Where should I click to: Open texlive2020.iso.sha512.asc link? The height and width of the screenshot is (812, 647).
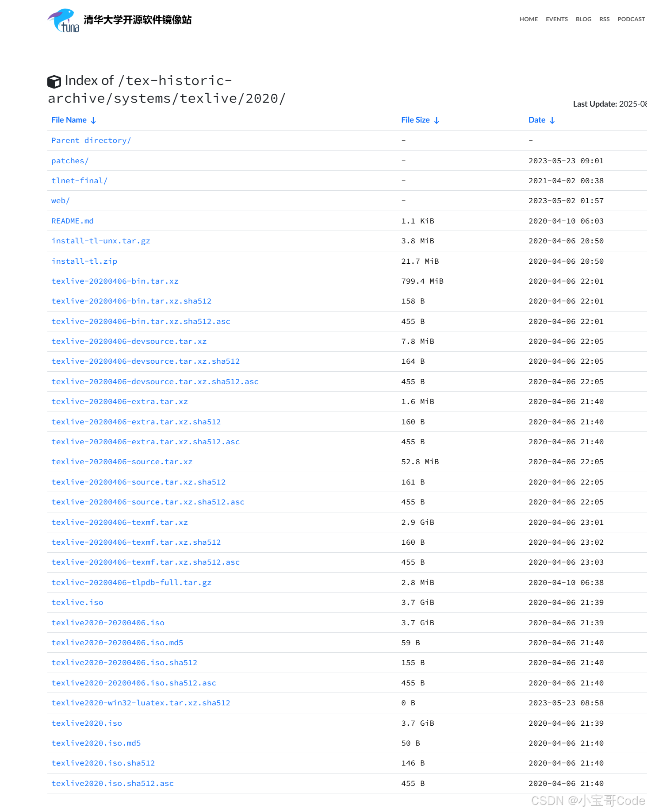(112, 783)
